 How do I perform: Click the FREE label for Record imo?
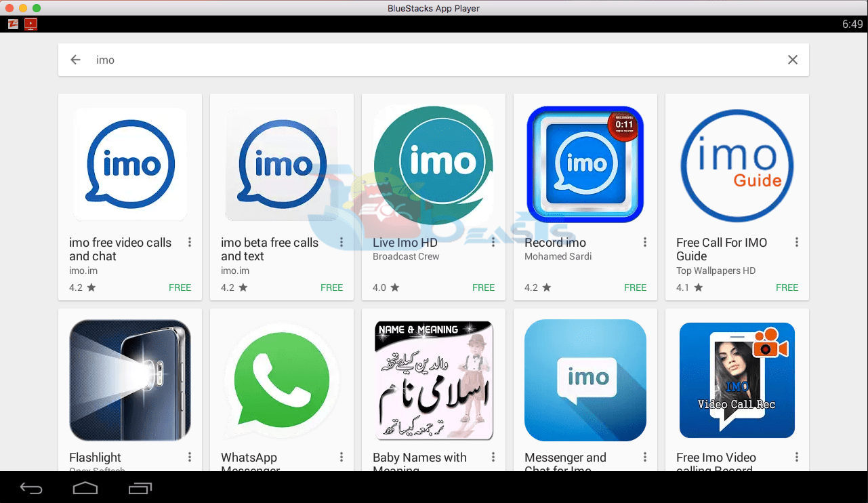(x=636, y=287)
